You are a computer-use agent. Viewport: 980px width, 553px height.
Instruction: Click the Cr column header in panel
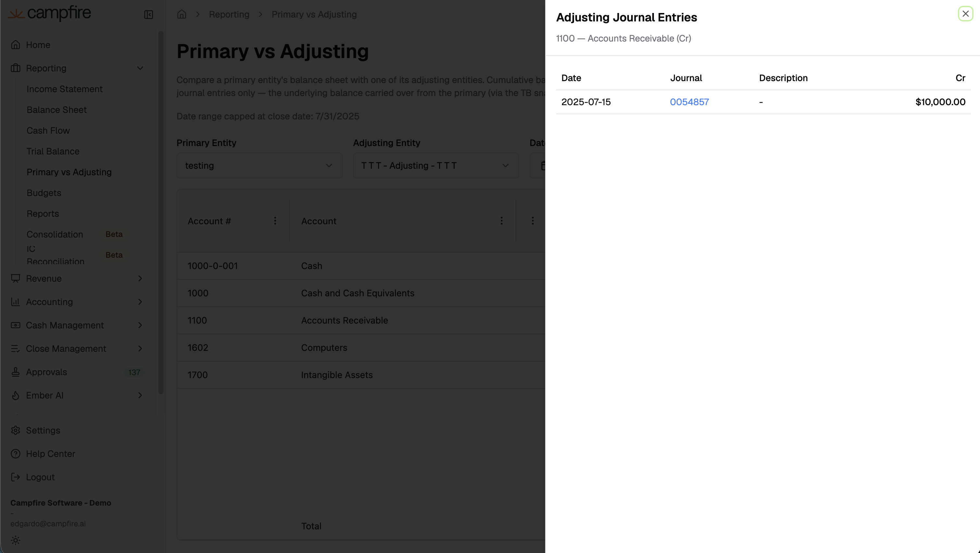click(x=960, y=78)
